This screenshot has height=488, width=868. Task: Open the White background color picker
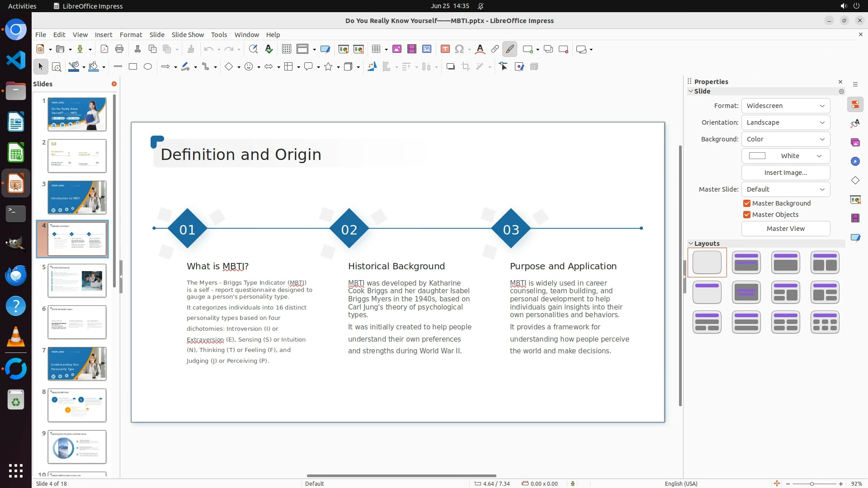coord(785,156)
